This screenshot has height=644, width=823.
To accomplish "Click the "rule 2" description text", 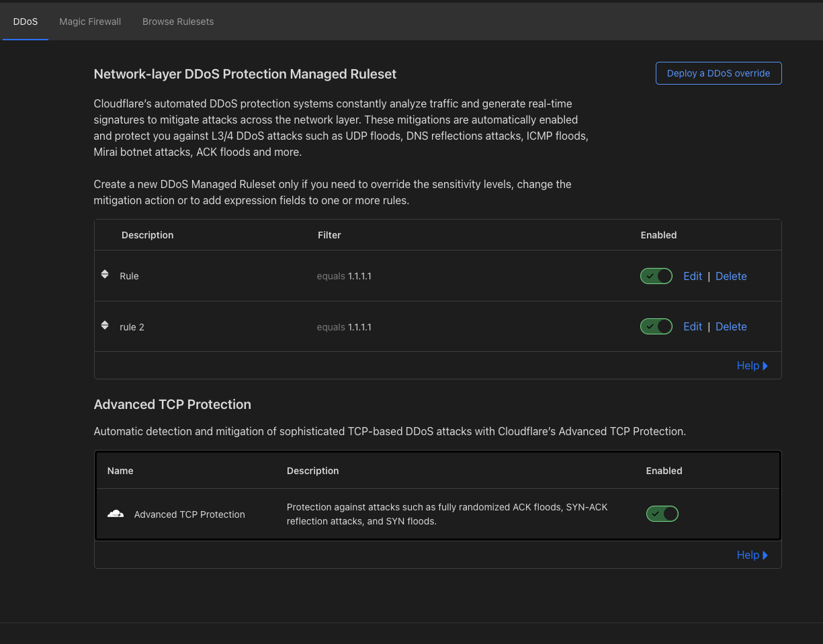I will coord(132,327).
